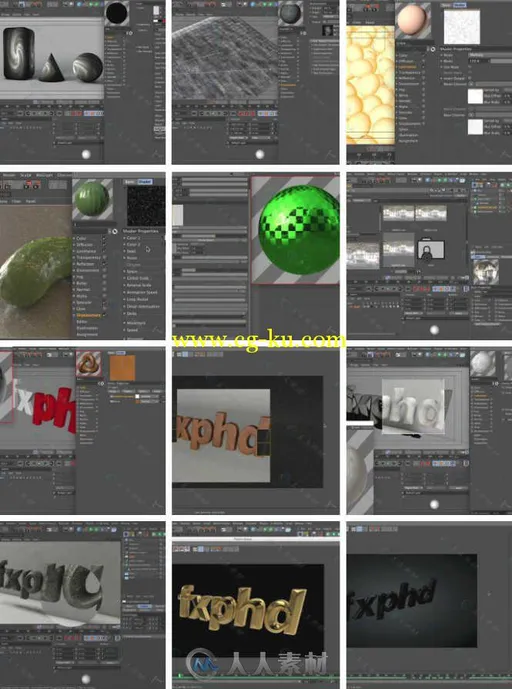This screenshot has height=689, width=512.
Task: Toggle Use Mask checkbox in egg-material shader
Action: tap(470, 67)
